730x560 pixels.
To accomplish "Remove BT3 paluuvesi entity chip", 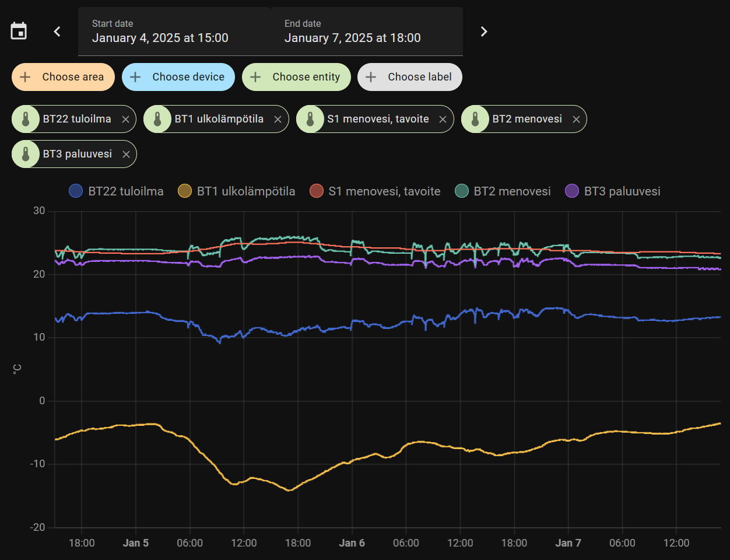I will tap(126, 154).
